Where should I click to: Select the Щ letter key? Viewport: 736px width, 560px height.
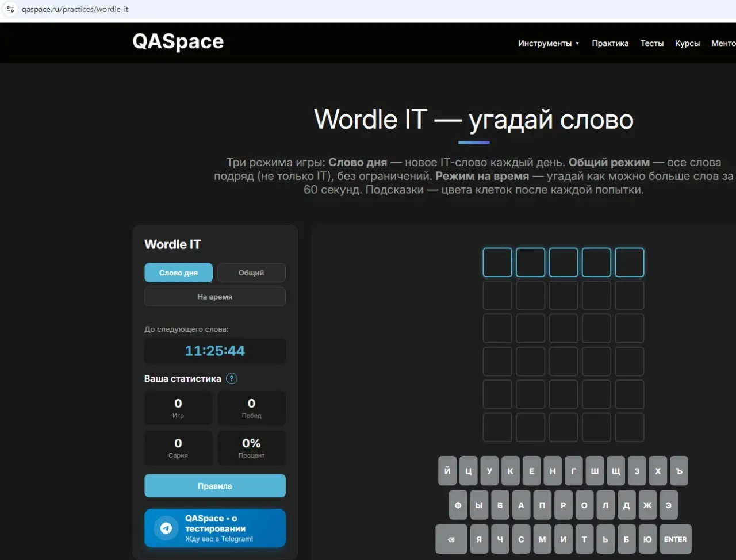click(616, 471)
